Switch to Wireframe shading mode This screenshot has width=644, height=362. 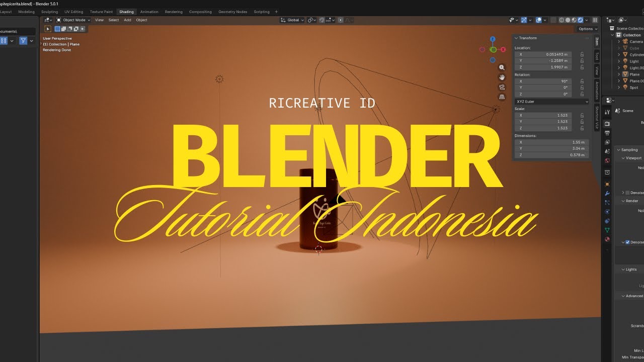click(x=561, y=20)
